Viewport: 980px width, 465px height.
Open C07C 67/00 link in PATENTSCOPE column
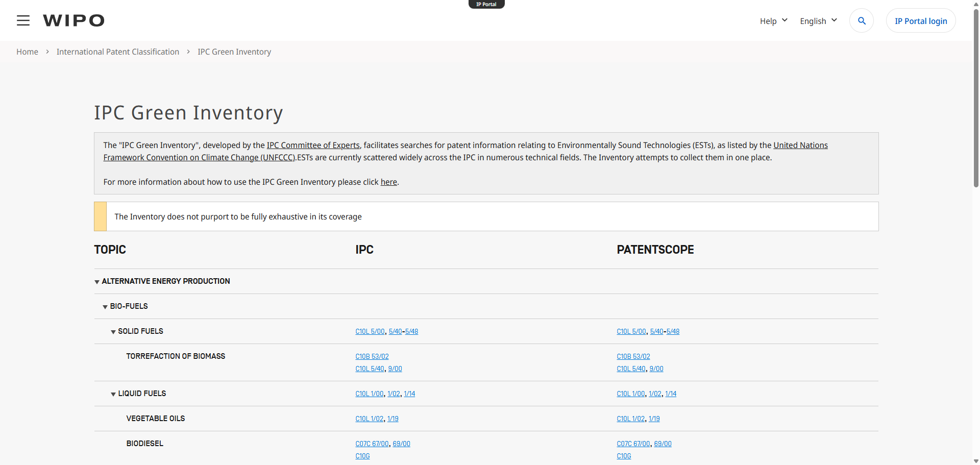coord(633,444)
